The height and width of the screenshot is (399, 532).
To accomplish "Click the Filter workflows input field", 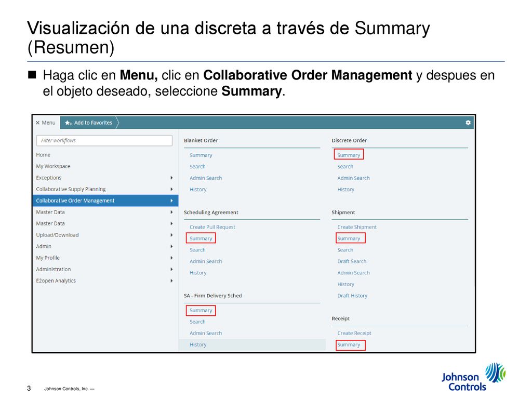I will pyautogui.click(x=104, y=140).
